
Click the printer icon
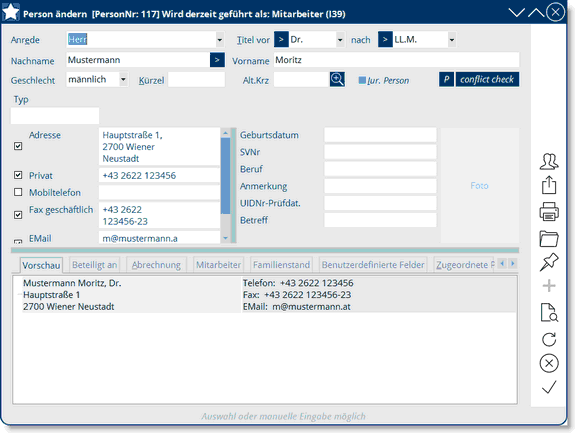coord(549,211)
